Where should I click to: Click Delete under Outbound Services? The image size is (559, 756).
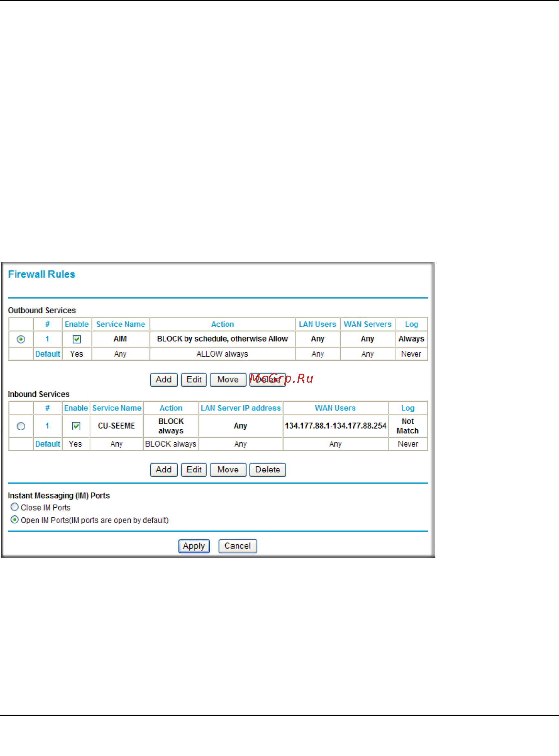268,380
